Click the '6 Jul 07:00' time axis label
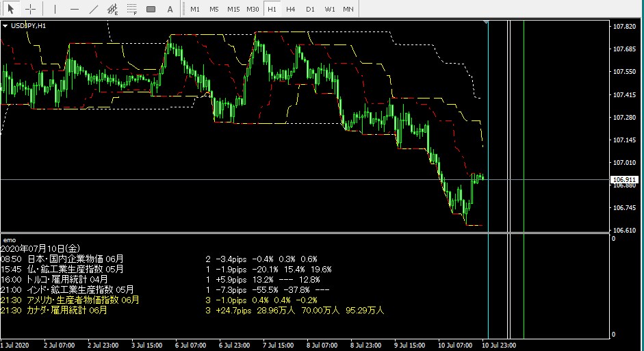This screenshot has height=351, width=644. (x=190, y=345)
